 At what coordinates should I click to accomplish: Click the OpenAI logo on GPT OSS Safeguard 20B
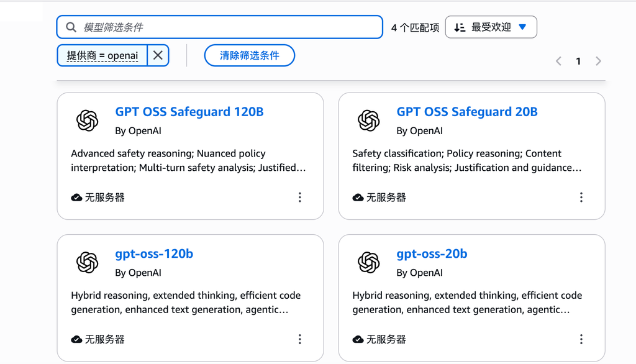(369, 121)
